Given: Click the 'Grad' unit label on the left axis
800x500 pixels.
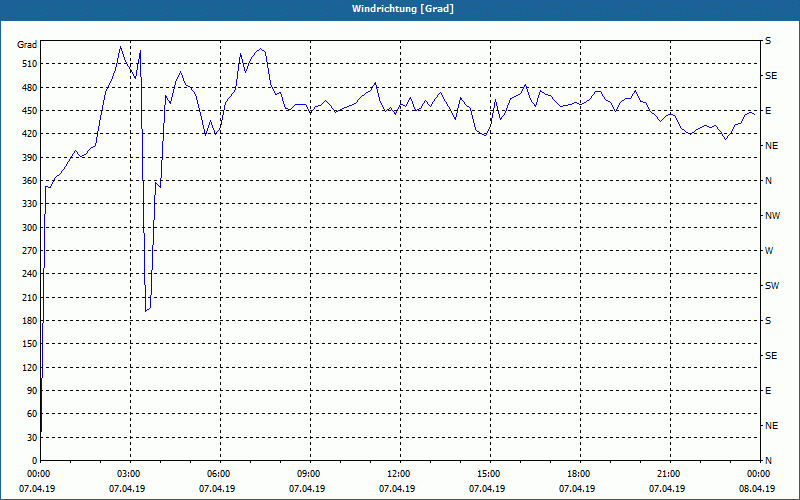Looking at the screenshot, I should pos(27,45).
